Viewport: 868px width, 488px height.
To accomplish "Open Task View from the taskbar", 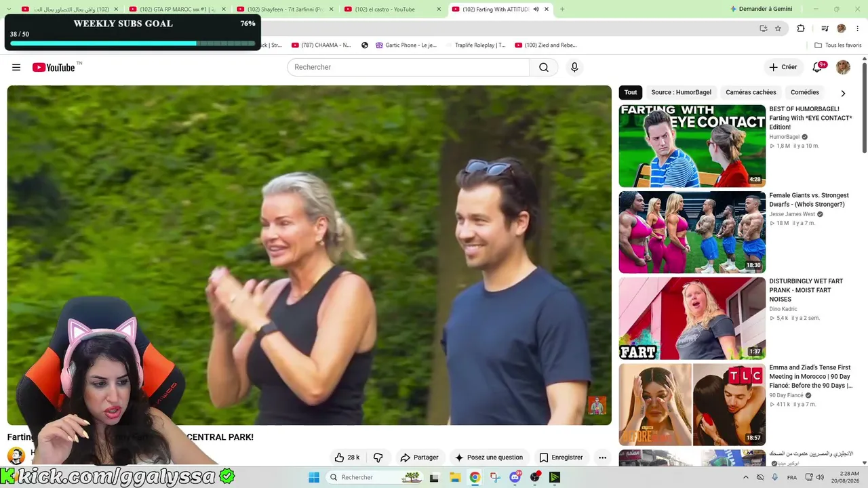I will click(x=434, y=477).
